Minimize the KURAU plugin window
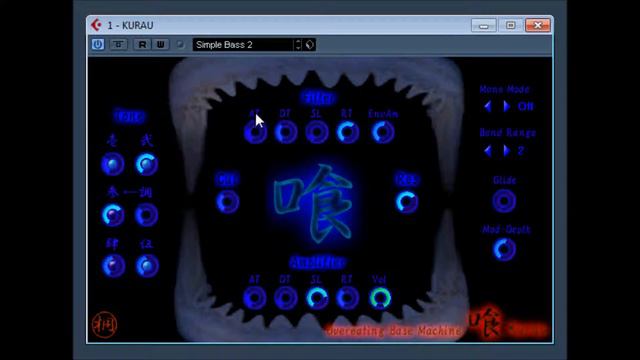The height and width of the screenshot is (360, 640). pyautogui.click(x=484, y=25)
